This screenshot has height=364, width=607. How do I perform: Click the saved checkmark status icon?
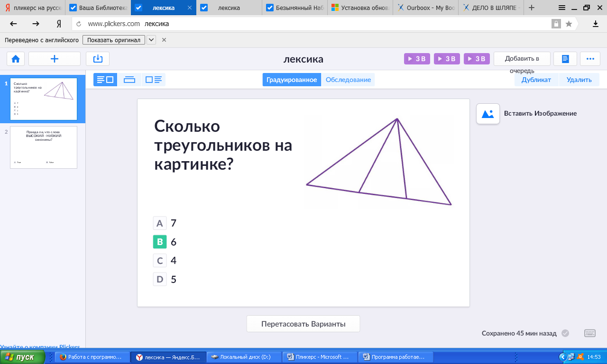tap(565, 333)
